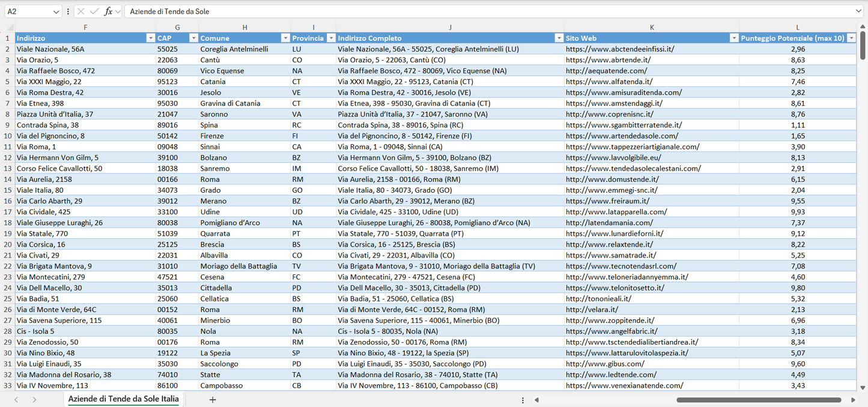
Task: Add a new sheet with plus icon
Action: tap(213, 399)
